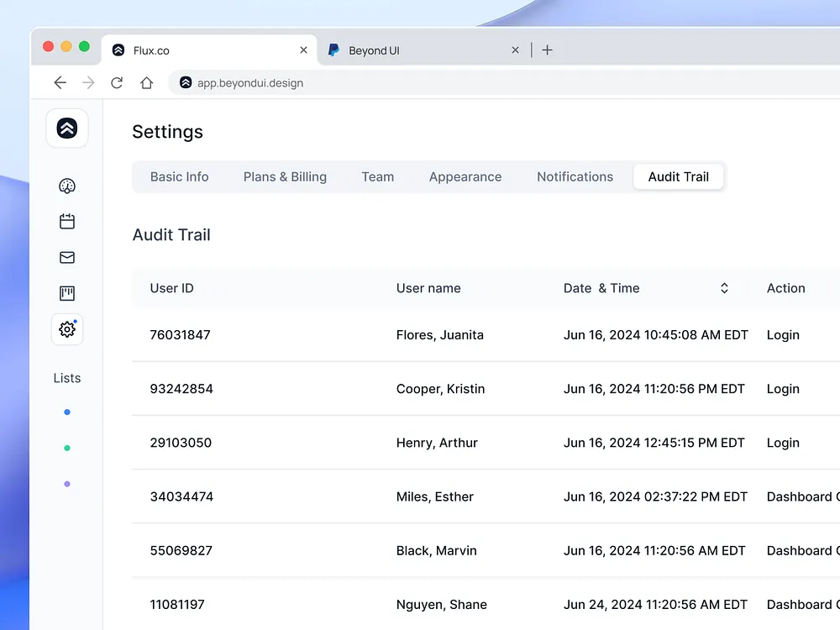Navigate back using the back arrow
The width and height of the screenshot is (840, 630).
[60, 82]
